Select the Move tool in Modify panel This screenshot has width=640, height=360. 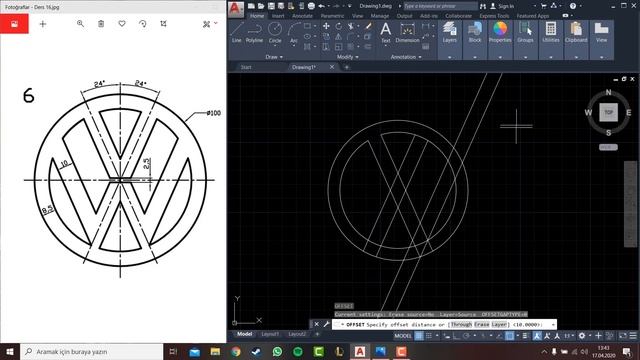point(326,26)
